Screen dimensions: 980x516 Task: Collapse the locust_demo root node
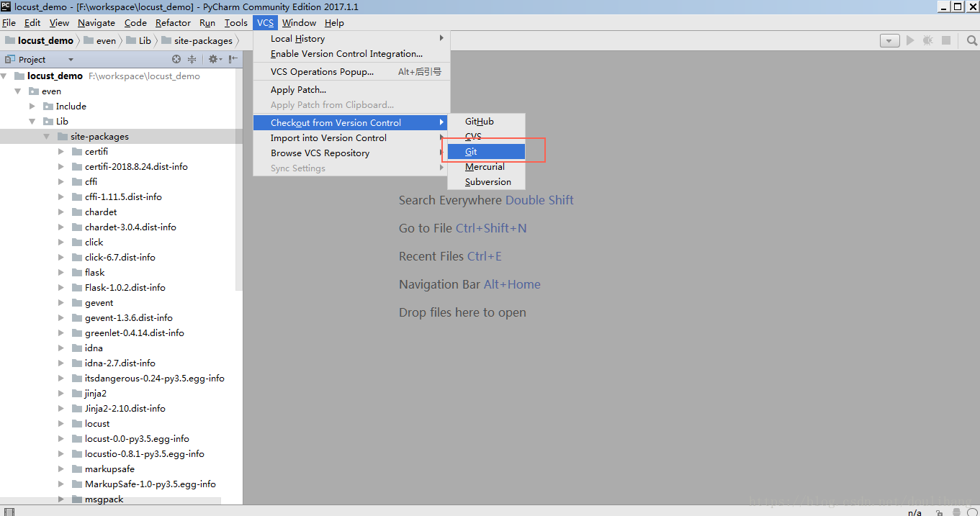[4, 76]
